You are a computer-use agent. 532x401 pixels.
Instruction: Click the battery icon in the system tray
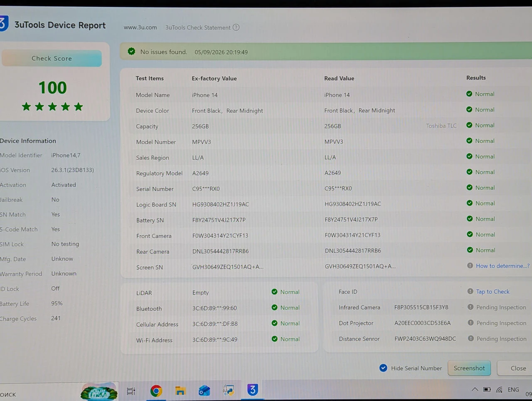pos(487,390)
